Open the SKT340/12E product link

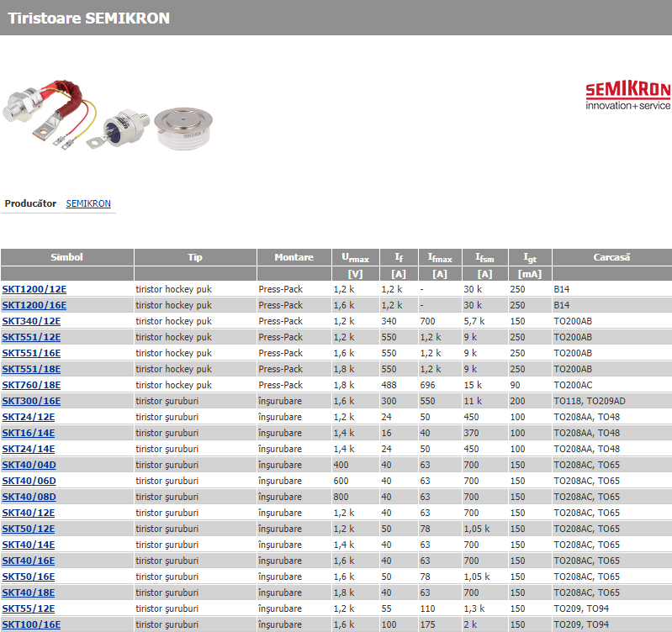(x=31, y=321)
